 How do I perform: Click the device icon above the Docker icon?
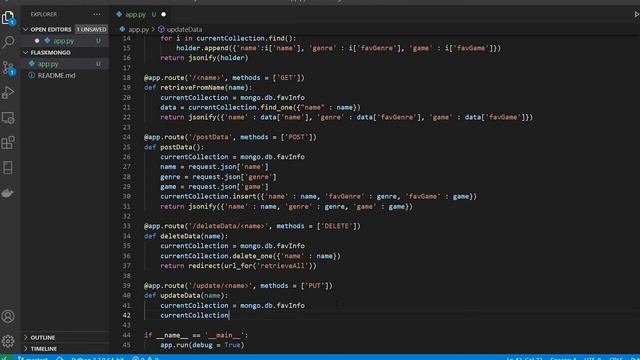coord(8,168)
